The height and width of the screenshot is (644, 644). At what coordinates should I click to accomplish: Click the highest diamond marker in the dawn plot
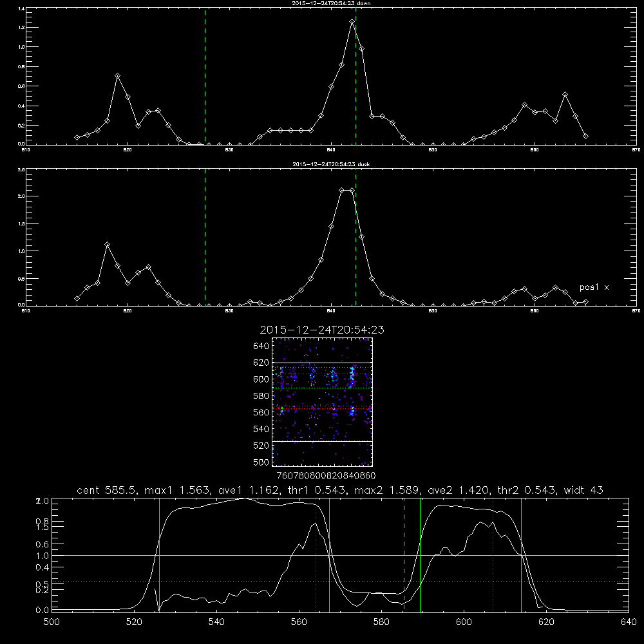click(x=352, y=21)
